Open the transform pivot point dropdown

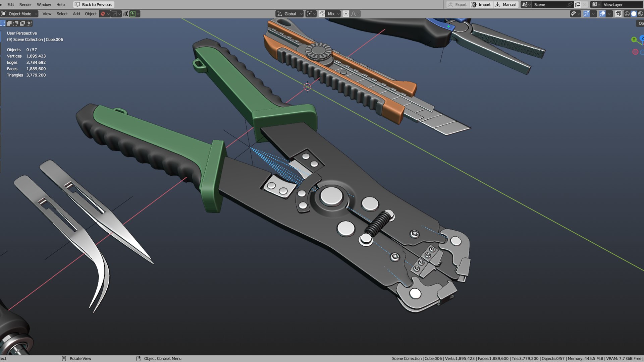pyautogui.click(x=311, y=14)
